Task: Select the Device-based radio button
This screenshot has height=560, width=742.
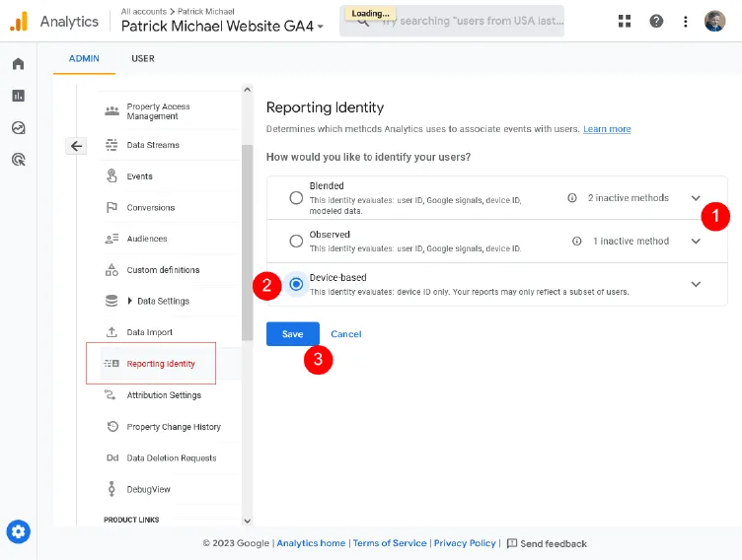Action: [x=296, y=284]
